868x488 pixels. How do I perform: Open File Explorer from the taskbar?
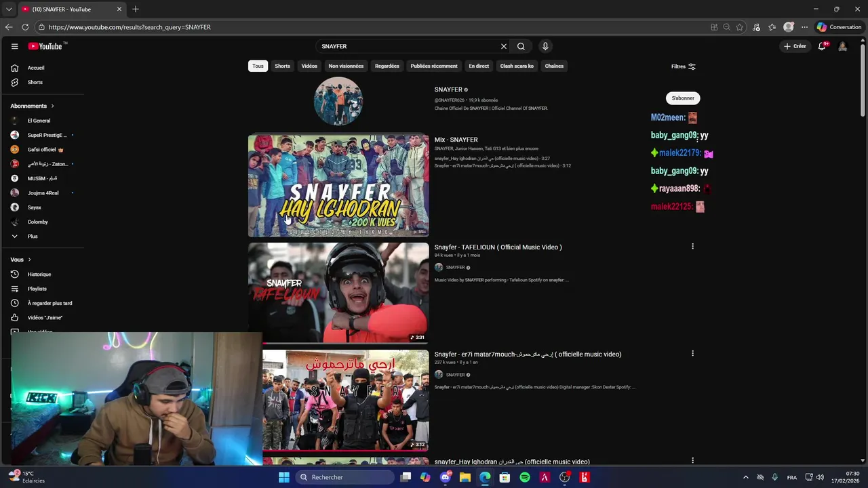click(465, 477)
